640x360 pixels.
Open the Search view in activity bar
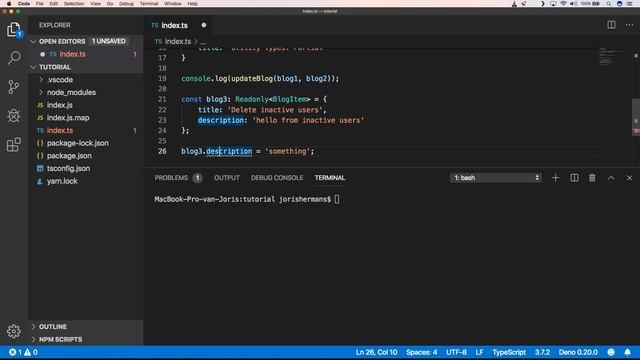(14, 58)
